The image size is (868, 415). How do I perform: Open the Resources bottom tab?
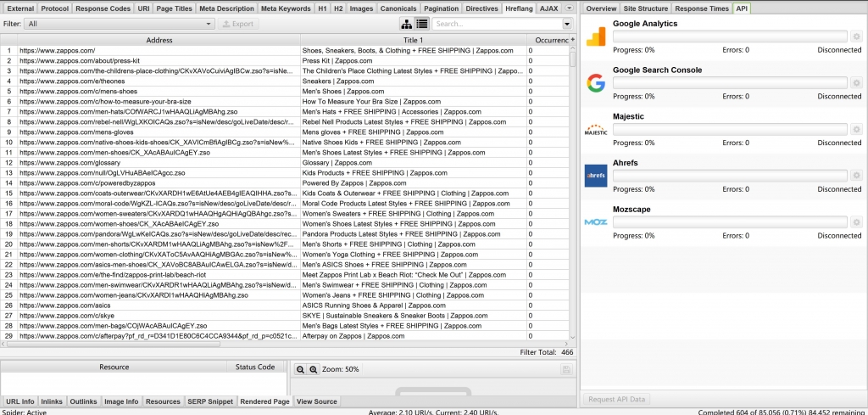[163, 401]
